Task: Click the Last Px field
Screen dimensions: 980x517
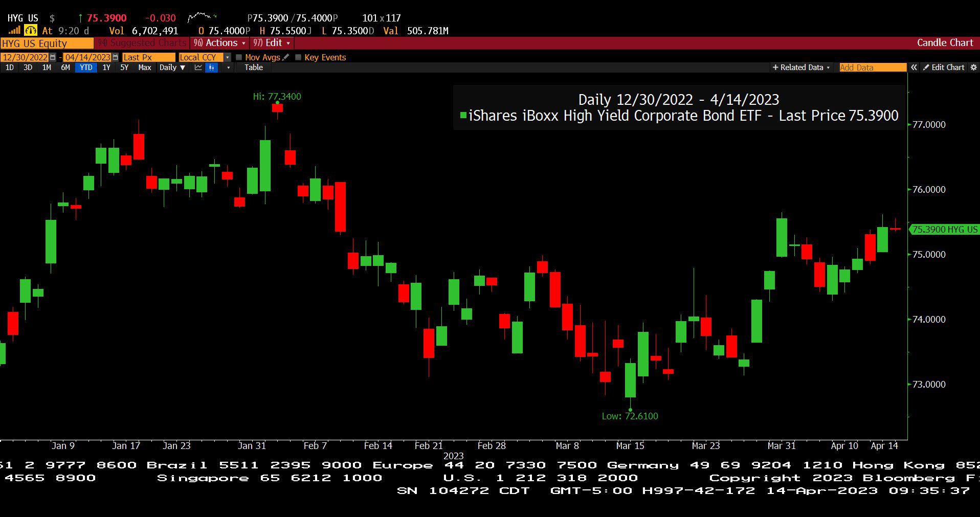Action: point(148,57)
